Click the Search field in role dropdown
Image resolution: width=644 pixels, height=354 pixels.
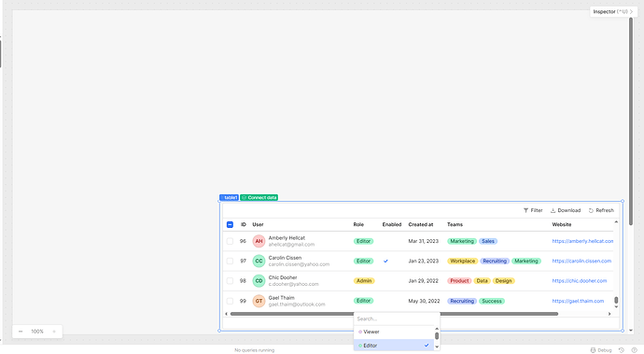[x=397, y=319]
